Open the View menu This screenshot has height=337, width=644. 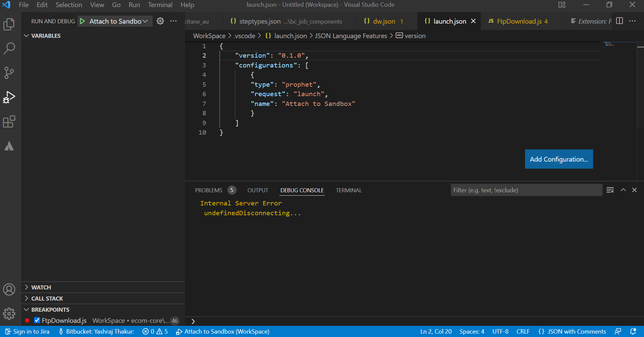click(x=97, y=5)
